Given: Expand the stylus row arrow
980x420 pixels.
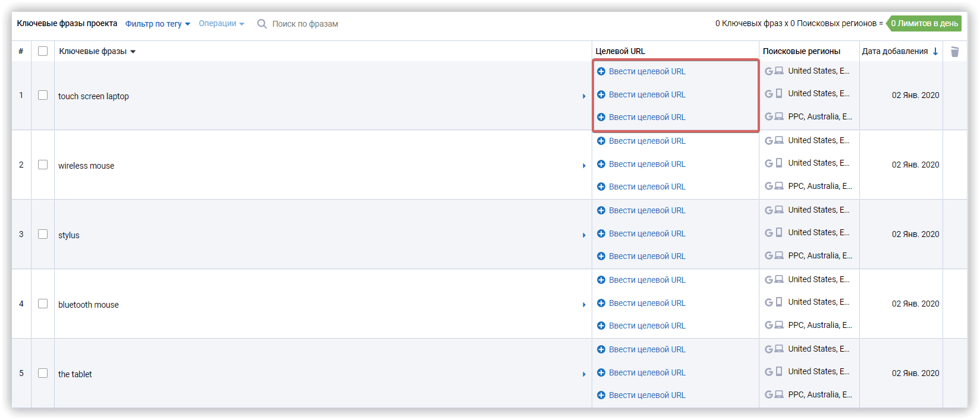Looking at the screenshot, I should coord(584,235).
